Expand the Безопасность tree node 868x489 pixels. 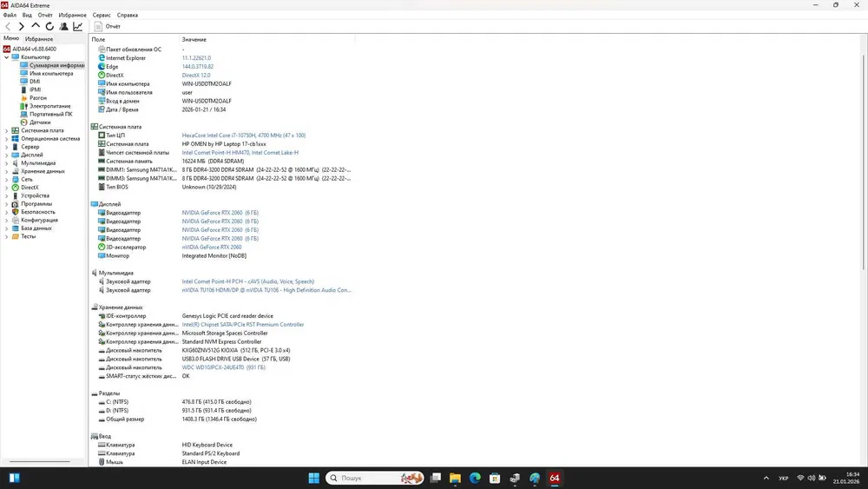7,212
